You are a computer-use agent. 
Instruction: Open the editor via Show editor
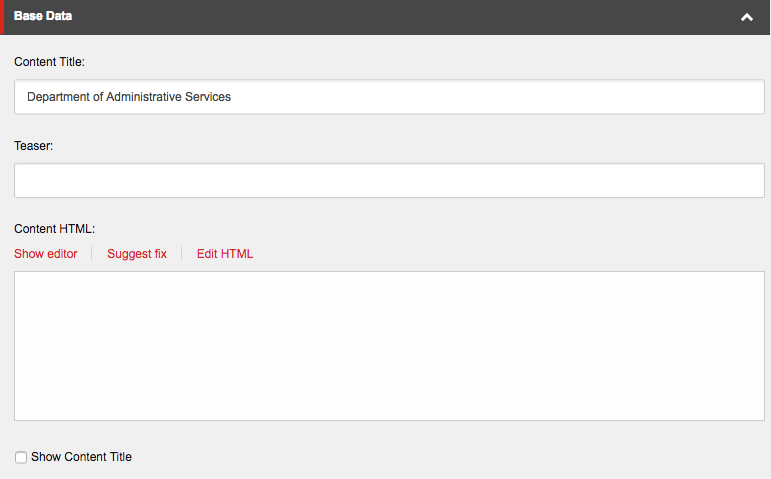(x=46, y=254)
